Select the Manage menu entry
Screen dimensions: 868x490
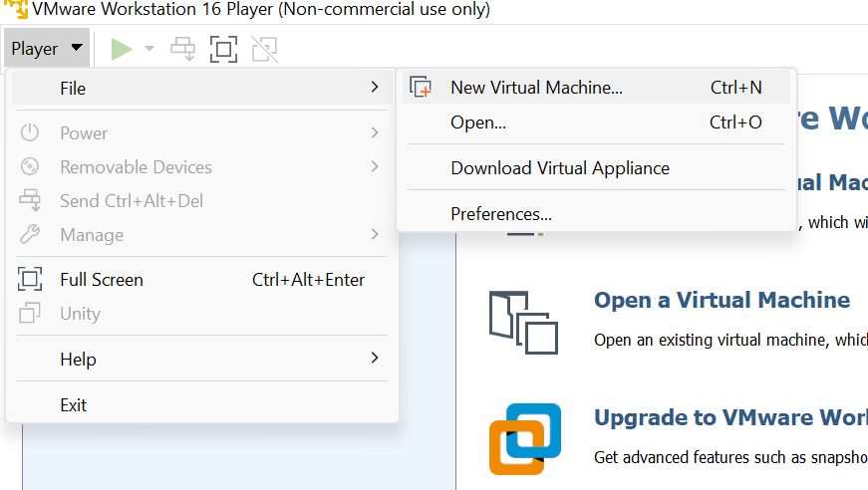coord(201,235)
